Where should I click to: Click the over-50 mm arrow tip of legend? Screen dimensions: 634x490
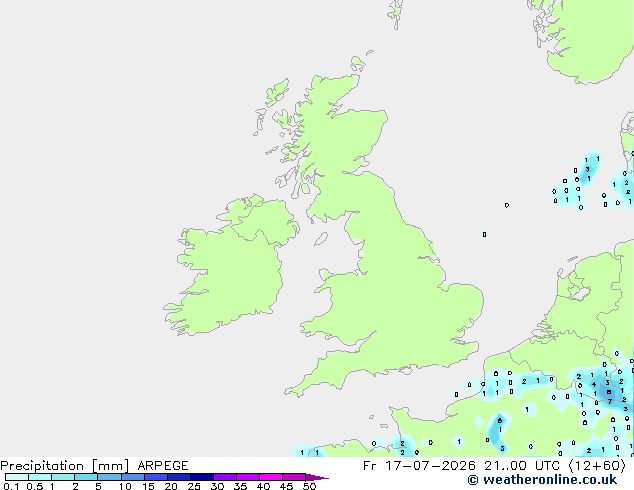coord(317,477)
